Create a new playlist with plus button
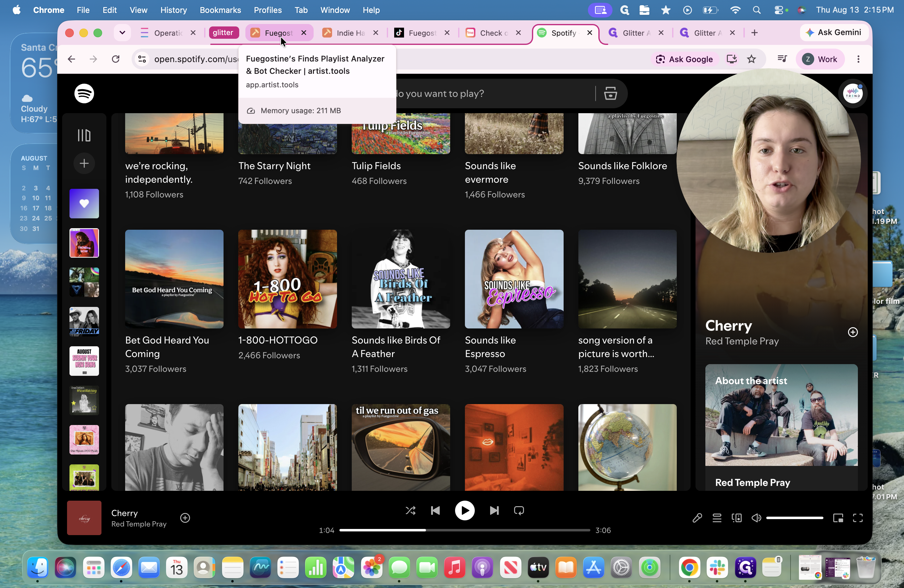Screen dimensions: 904x588 (84, 163)
